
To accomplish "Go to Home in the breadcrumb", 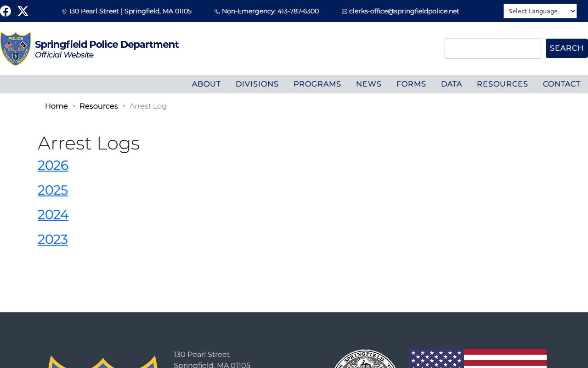I will point(57,106).
